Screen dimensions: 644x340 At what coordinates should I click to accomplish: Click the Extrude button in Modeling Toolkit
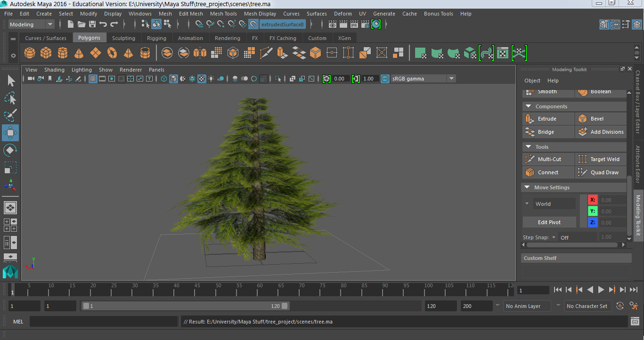pyautogui.click(x=548, y=118)
